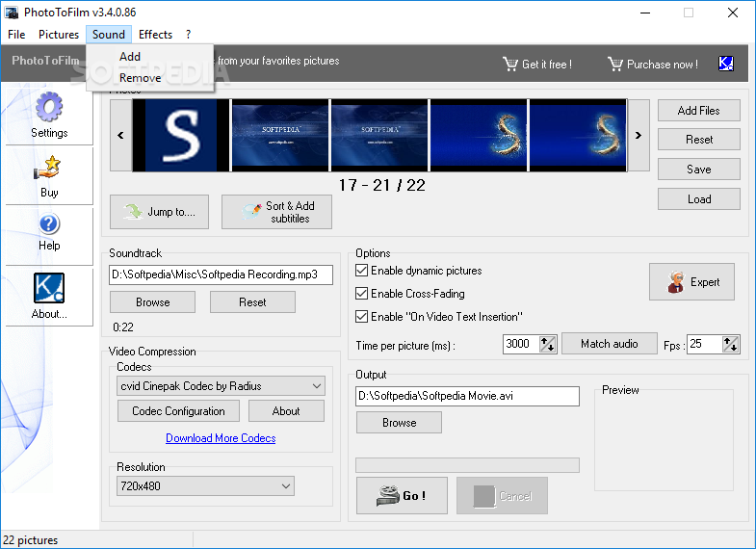Click the "0:22" soundtrack duration text
The image size is (756, 549).
click(x=123, y=327)
